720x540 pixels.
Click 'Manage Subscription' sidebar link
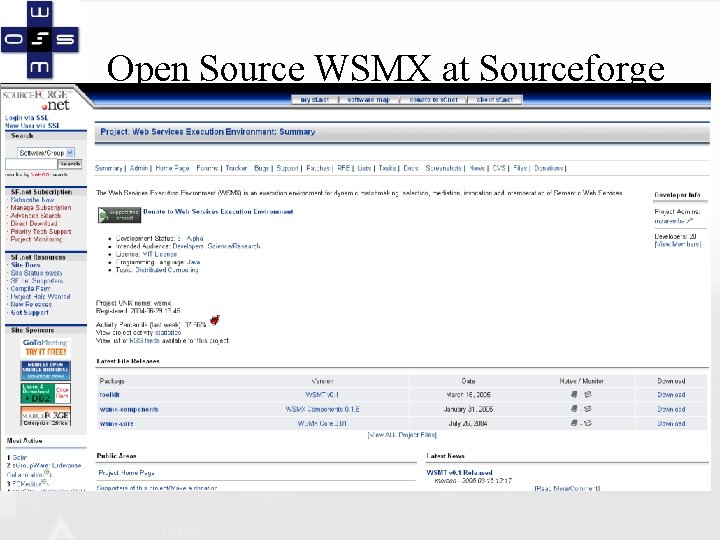point(40,208)
